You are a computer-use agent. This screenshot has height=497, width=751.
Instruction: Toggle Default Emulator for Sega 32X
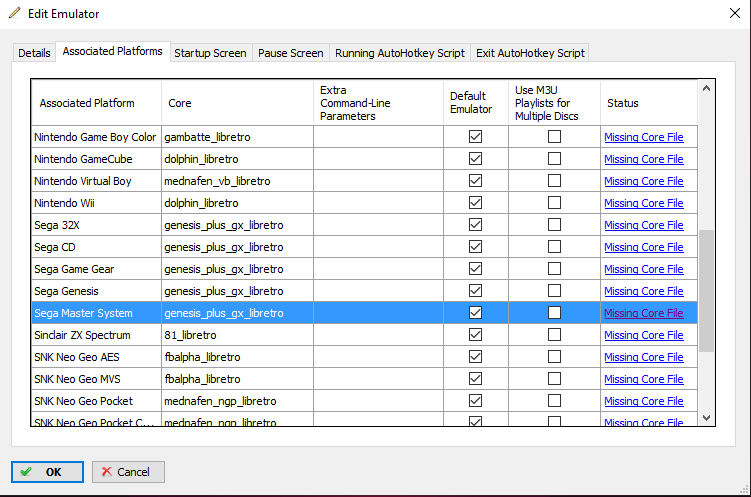(476, 225)
